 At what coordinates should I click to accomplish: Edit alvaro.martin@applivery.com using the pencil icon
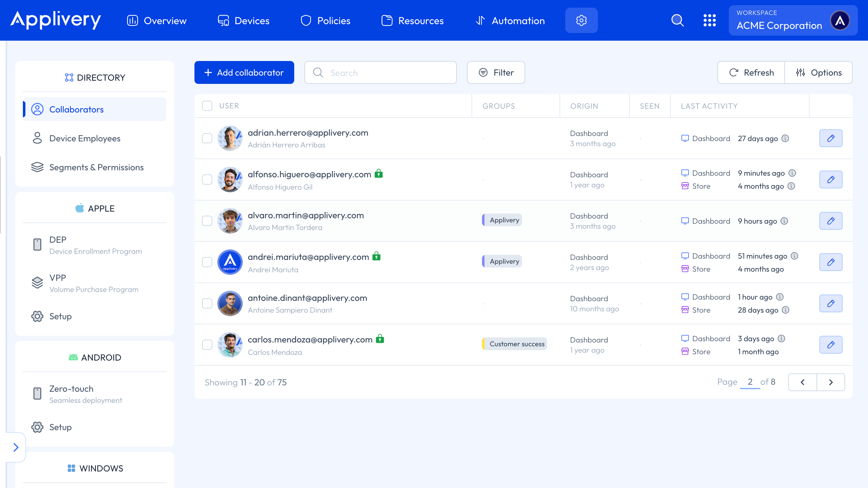coord(831,221)
